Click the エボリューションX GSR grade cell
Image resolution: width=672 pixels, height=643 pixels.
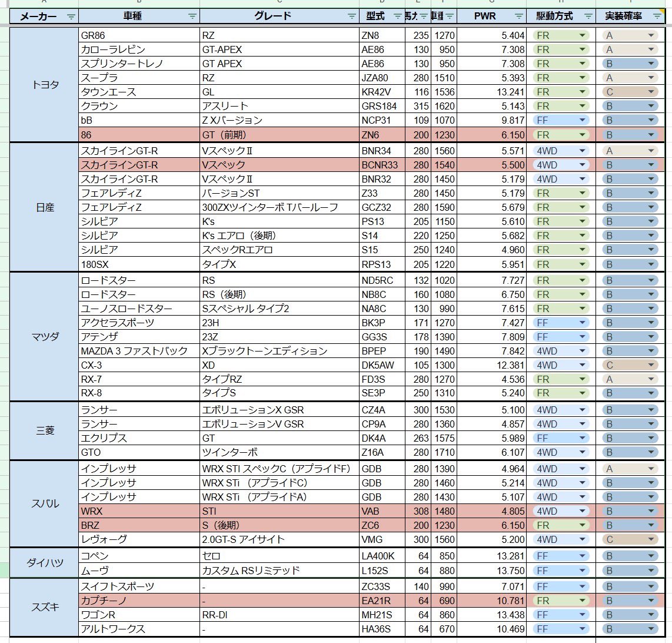pos(280,410)
